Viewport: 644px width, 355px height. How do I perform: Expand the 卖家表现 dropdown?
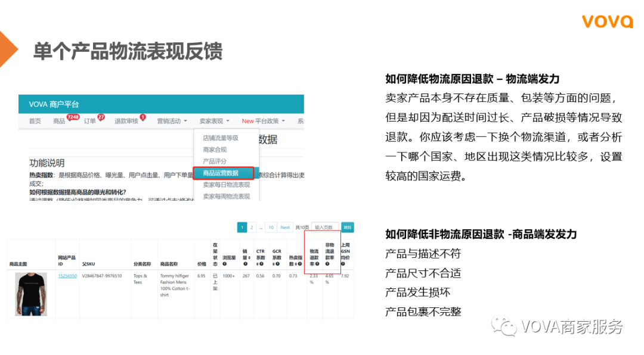(212, 120)
